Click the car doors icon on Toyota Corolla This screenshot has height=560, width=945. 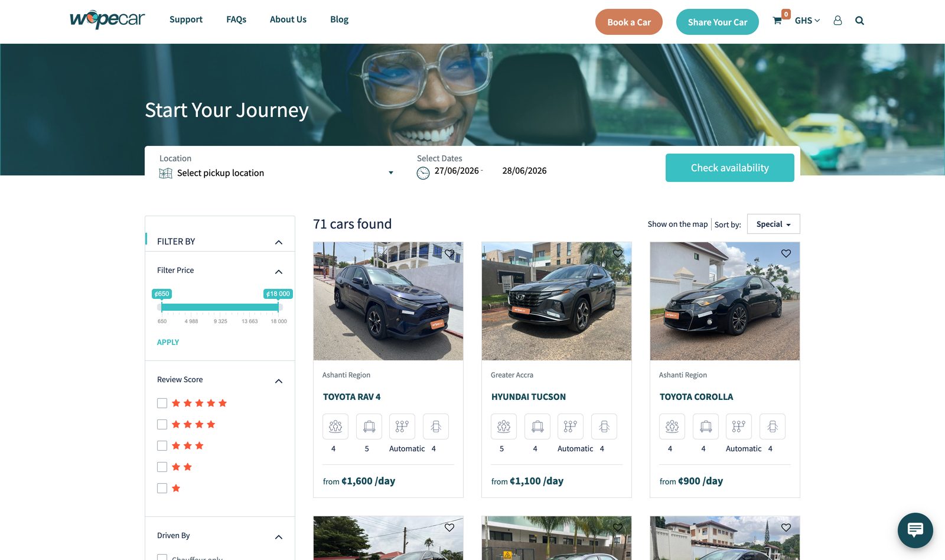(773, 426)
